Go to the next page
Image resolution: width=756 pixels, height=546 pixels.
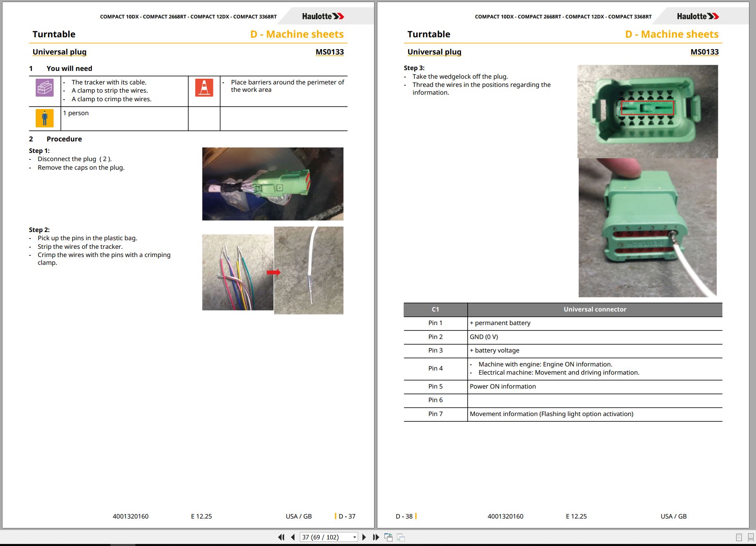(x=364, y=537)
